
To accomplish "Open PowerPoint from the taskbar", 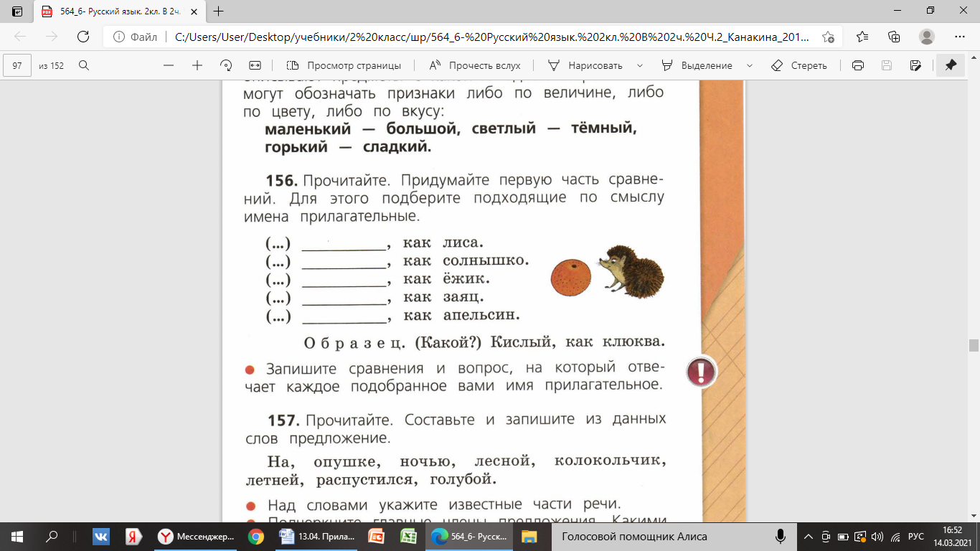I will (x=376, y=536).
